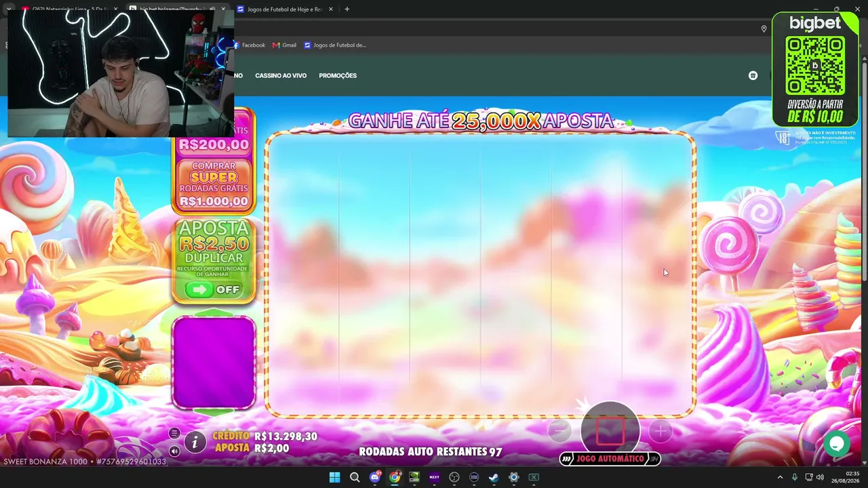
Task: Stop the auto spin with the square button
Action: [x=610, y=431]
